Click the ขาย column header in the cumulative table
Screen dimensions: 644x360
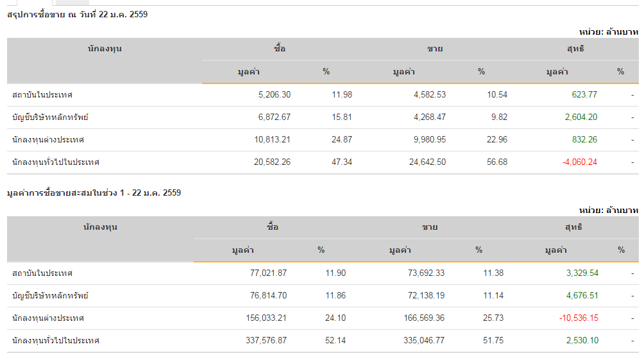coord(430,227)
